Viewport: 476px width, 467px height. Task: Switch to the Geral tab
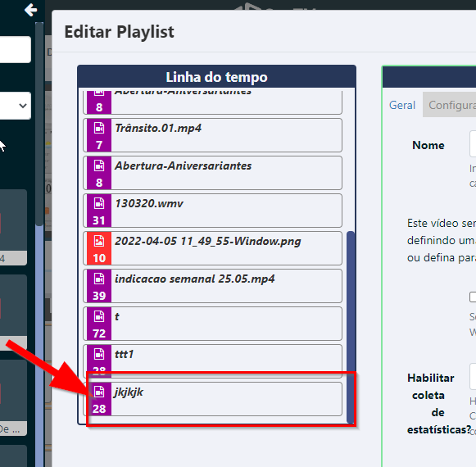402,105
